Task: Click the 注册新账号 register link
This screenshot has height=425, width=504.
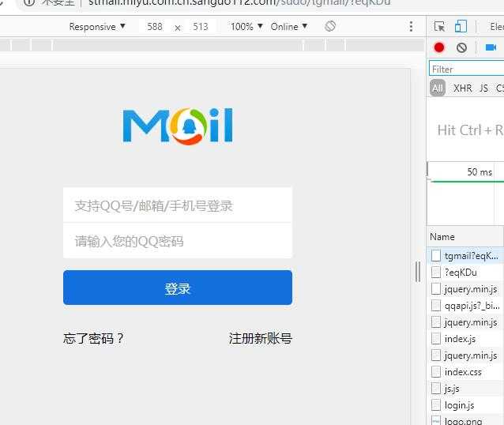Action: click(261, 339)
